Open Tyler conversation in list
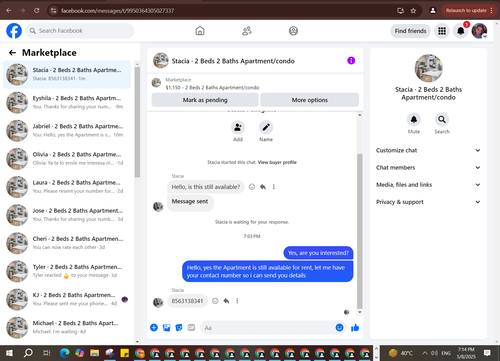This screenshot has height=361, width=500. (x=67, y=271)
